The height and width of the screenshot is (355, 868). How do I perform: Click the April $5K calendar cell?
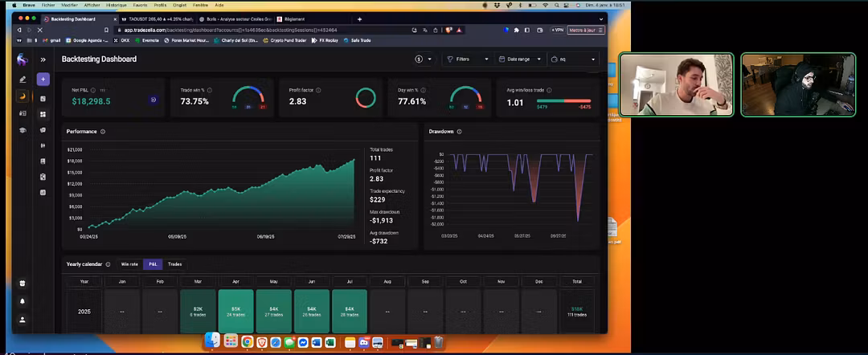(x=235, y=311)
